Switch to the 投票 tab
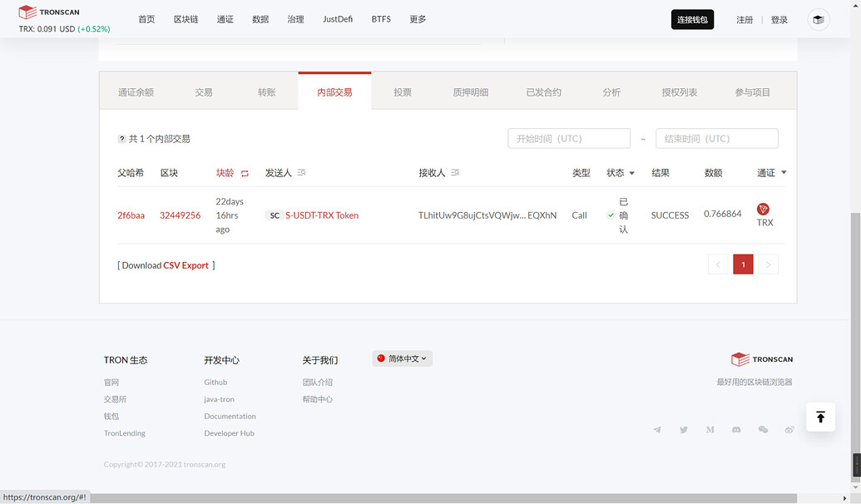The height and width of the screenshot is (504, 861). pyautogui.click(x=403, y=91)
